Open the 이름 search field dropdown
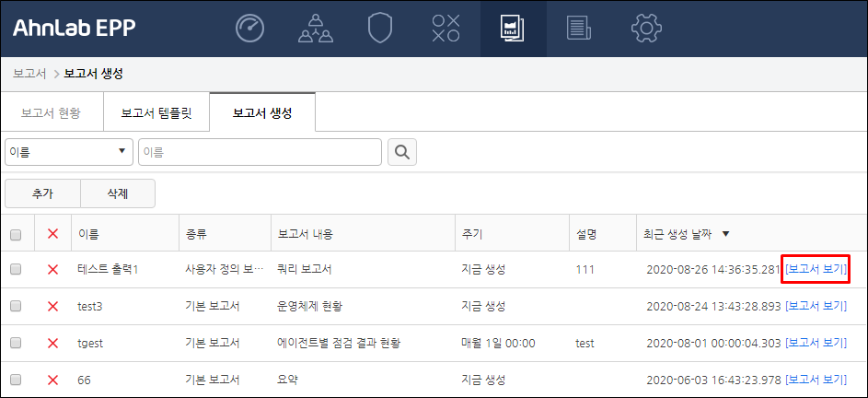The image size is (868, 398). [69, 152]
